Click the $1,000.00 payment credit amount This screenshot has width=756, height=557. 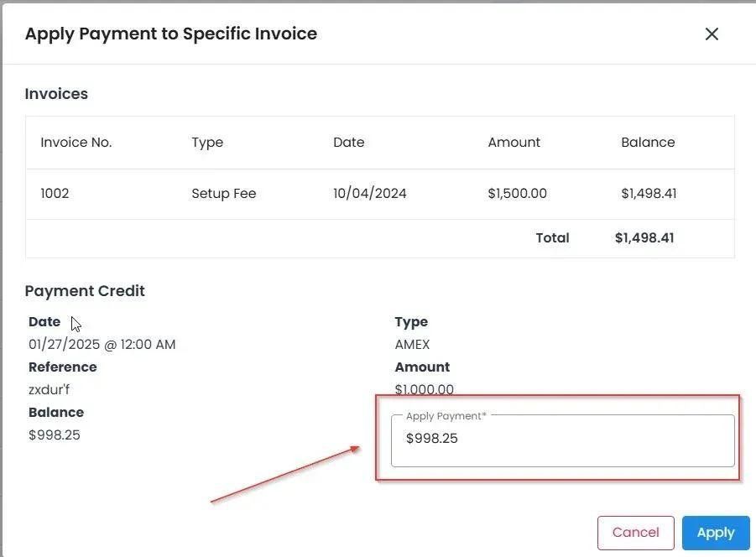(424, 389)
